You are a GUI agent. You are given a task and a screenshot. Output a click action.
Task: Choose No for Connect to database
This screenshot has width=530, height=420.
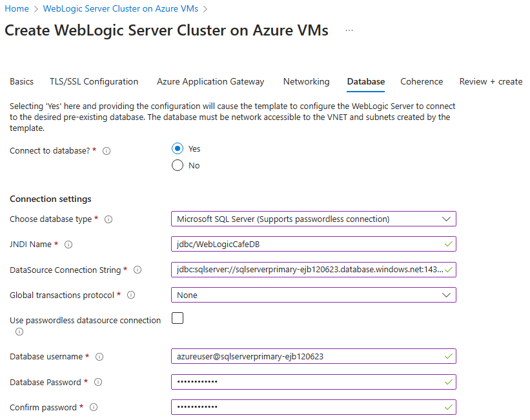point(178,165)
